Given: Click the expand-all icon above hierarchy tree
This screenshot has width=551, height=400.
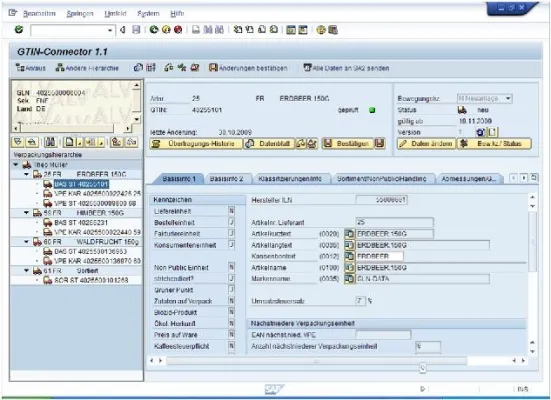Looking at the screenshot, I should tap(18, 142).
